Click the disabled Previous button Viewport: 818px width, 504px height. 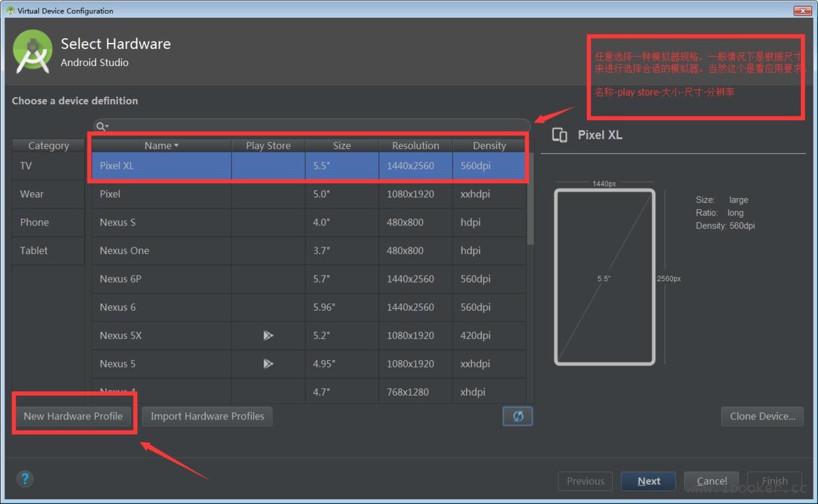[585, 481]
